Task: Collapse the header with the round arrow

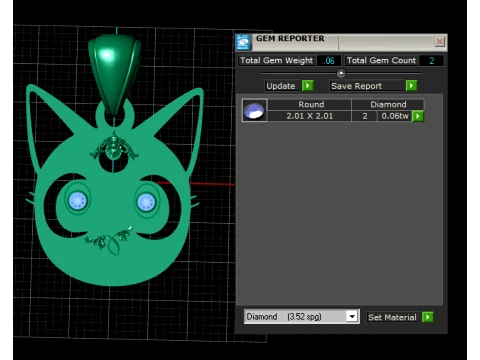Action: [341, 73]
